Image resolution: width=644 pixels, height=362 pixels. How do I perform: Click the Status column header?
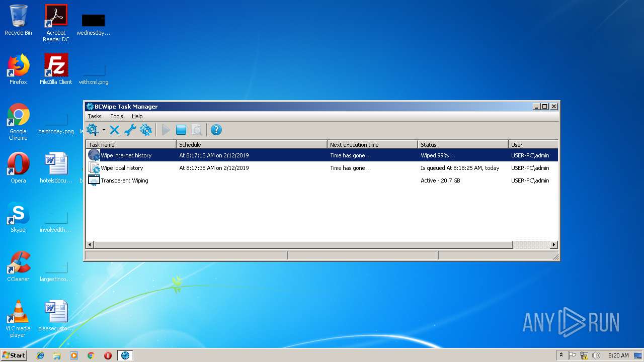[x=463, y=144]
